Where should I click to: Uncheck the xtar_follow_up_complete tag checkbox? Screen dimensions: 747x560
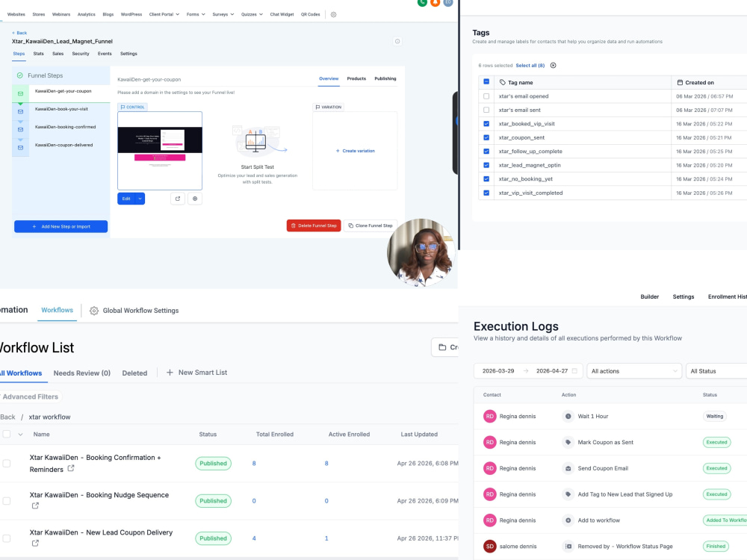tap(486, 152)
